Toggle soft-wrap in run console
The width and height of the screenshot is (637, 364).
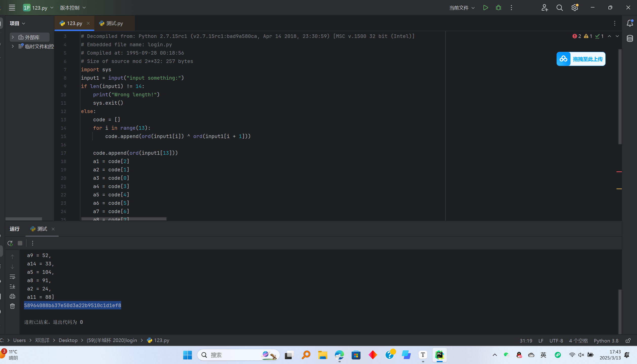pyautogui.click(x=12, y=277)
